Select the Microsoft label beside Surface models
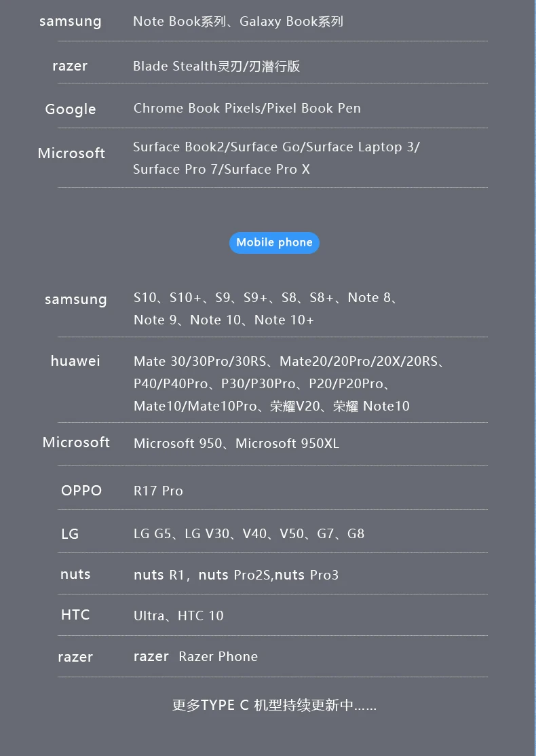The height and width of the screenshot is (756, 536). [71, 153]
